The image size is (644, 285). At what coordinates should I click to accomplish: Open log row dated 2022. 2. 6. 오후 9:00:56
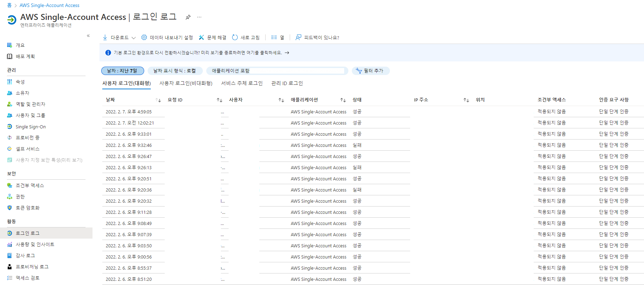click(x=373, y=257)
